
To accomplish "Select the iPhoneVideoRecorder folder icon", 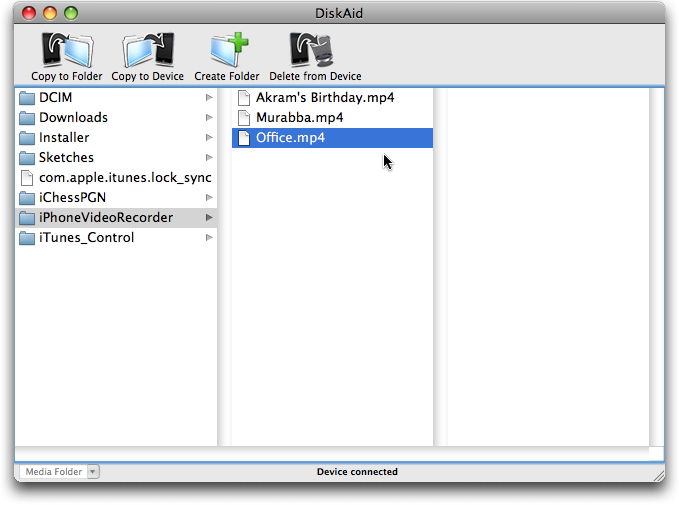I will pyautogui.click(x=27, y=218).
